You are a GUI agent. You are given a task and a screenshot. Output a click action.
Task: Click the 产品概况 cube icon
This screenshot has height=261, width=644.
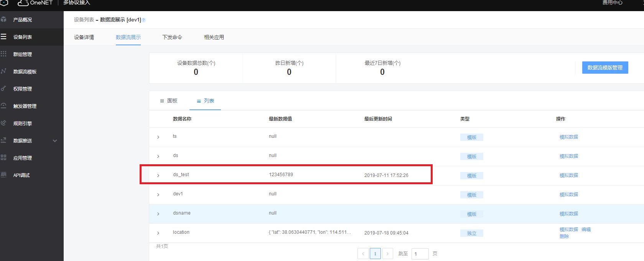(3, 19)
